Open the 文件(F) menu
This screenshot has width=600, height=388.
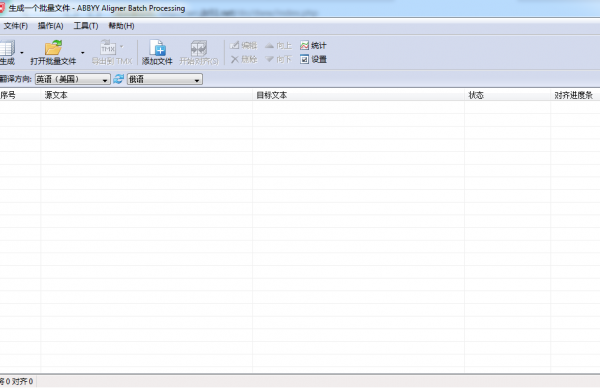pyautogui.click(x=16, y=26)
